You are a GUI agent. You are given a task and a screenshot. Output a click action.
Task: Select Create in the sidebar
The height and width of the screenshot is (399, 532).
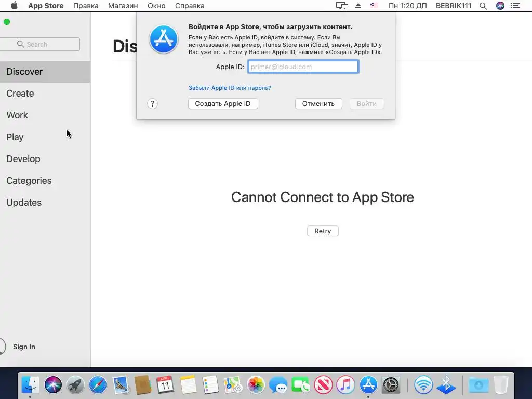[20, 94]
